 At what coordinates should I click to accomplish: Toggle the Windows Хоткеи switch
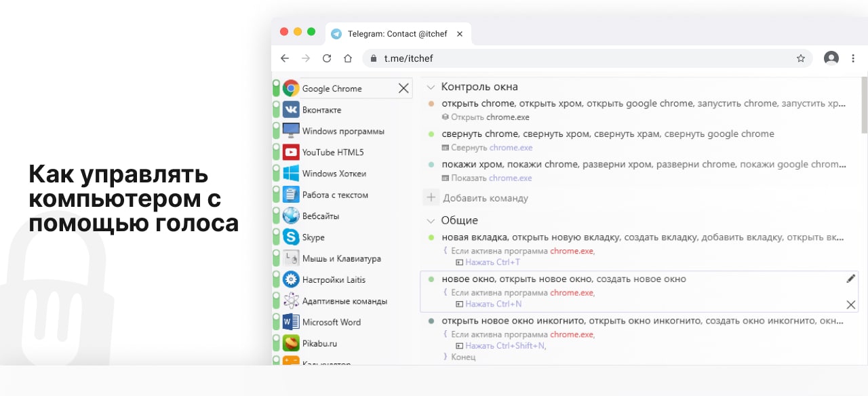click(276, 173)
